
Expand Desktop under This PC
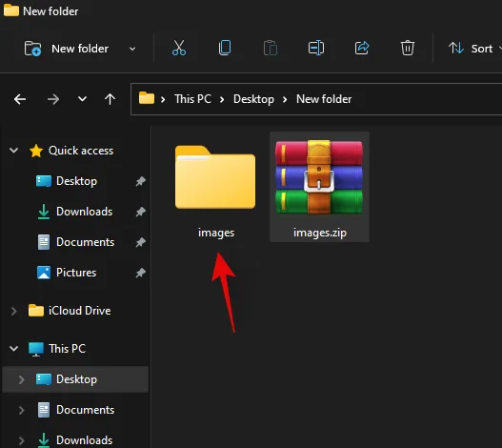pyautogui.click(x=22, y=379)
